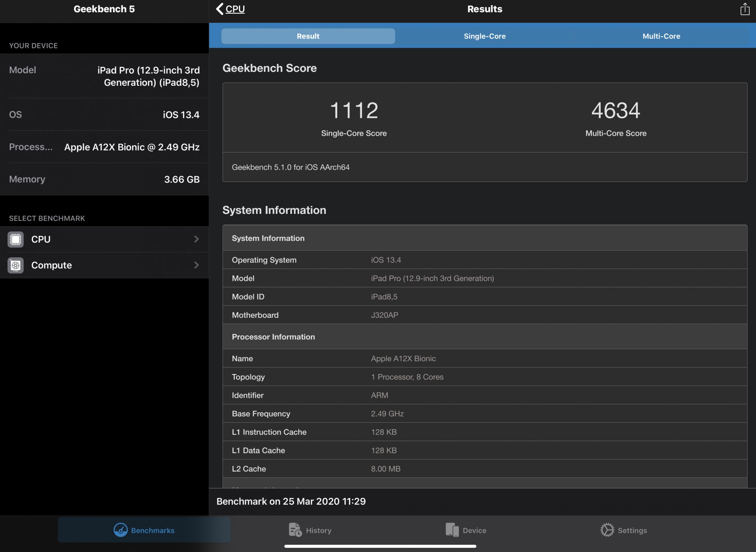This screenshot has width=756, height=552.
Task: Select the Compute icon in benchmark list
Action: click(15, 265)
